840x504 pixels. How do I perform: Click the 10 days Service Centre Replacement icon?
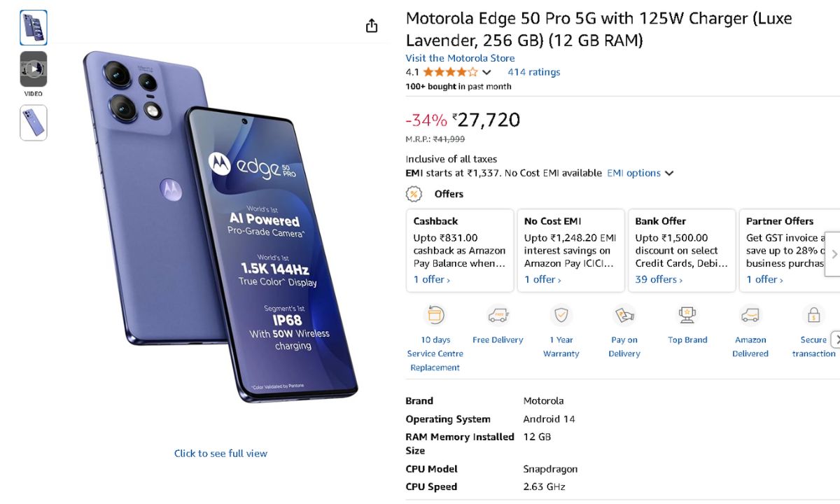pyautogui.click(x=435, y=316)
